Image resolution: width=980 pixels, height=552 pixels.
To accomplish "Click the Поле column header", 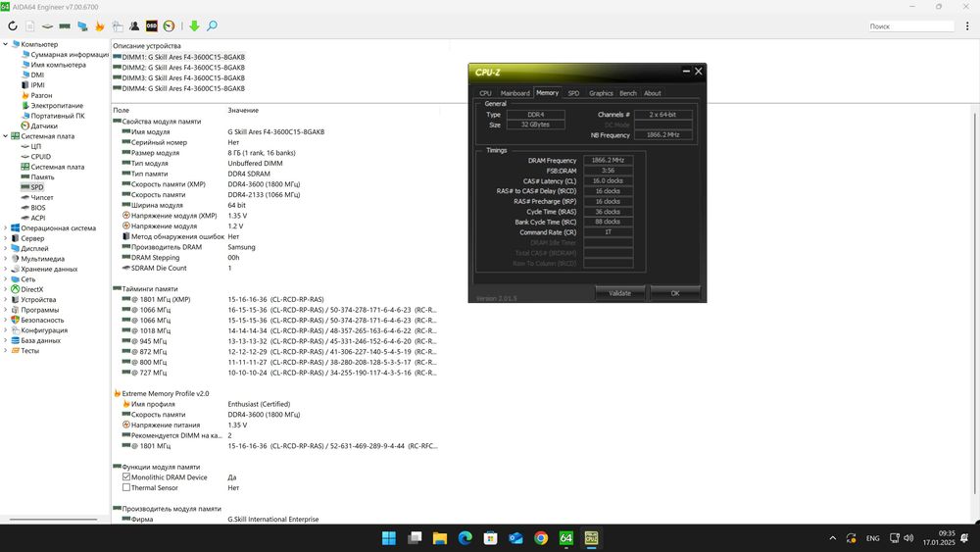I will pyautogui.click(x=122, y=110).
